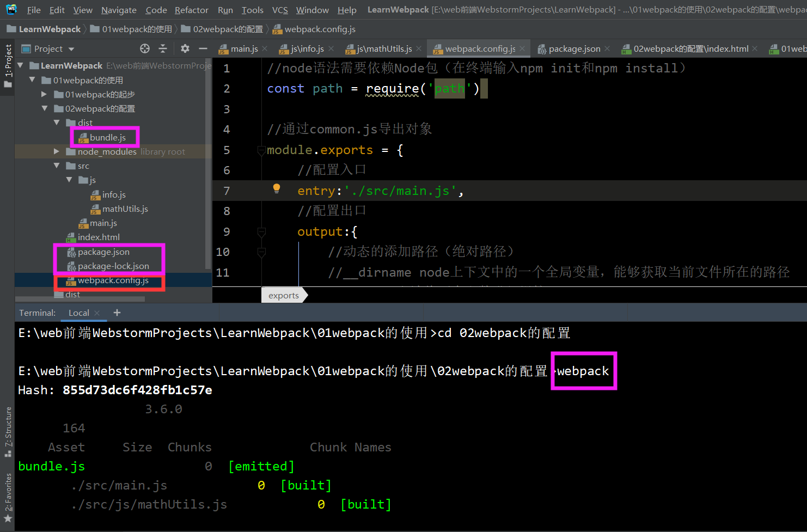Open the Tools menu
Screen dimensions: 807x532
coord(252,10)
